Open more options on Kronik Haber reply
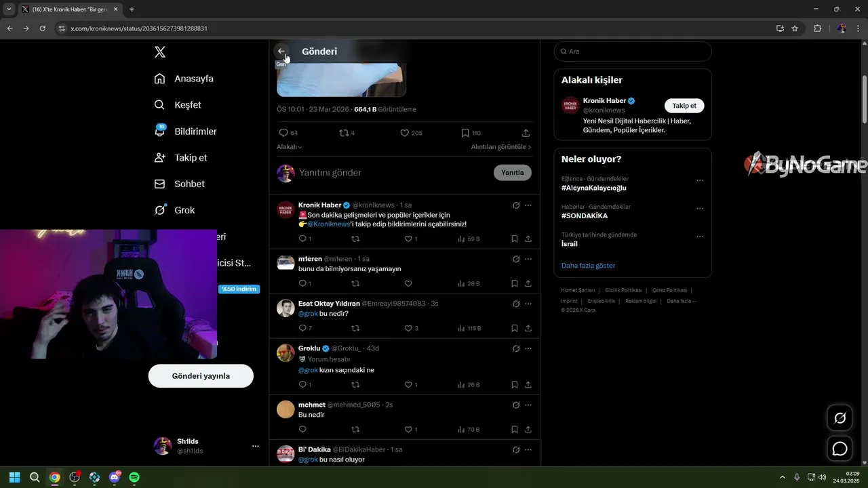868x488 pixels. coord(528,205)
